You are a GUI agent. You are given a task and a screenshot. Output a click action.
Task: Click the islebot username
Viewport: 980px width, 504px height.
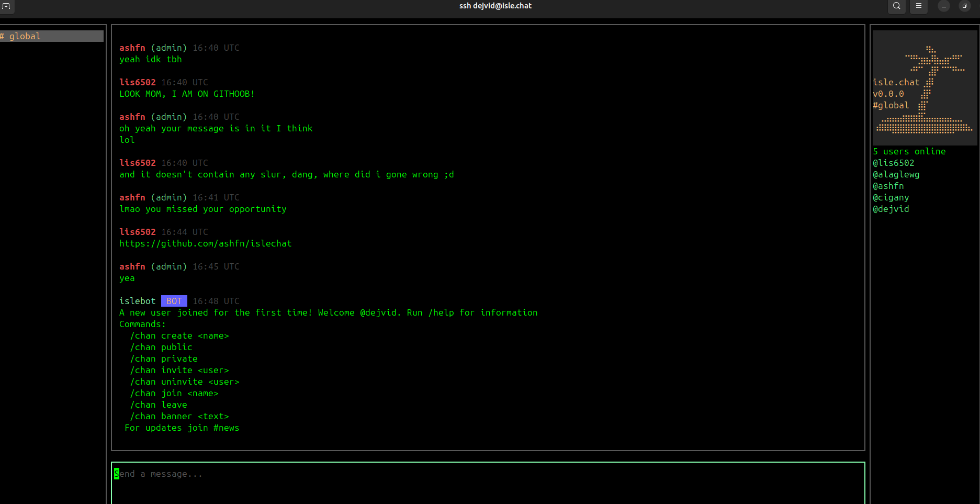(x=137, y=301)
